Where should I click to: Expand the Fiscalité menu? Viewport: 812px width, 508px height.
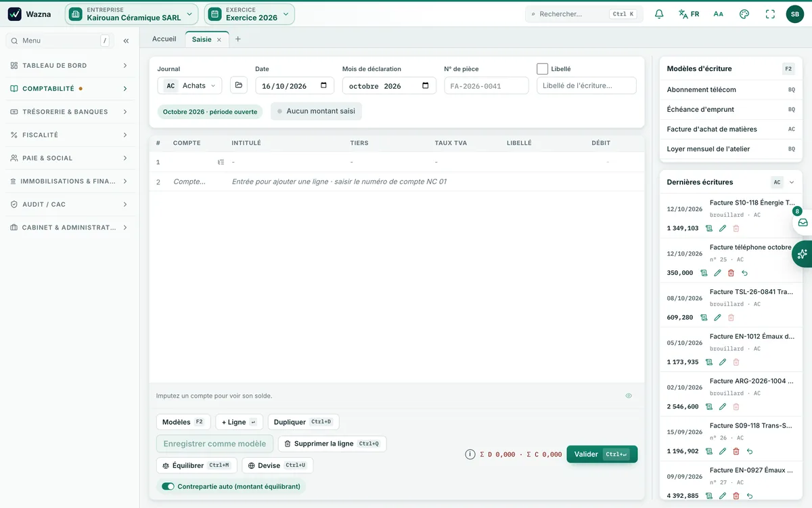[70, 135]
